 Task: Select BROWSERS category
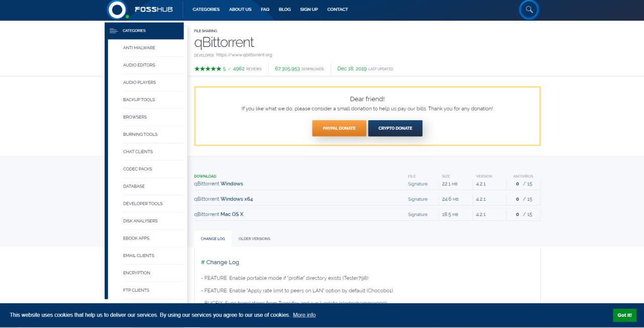[135, 117]
